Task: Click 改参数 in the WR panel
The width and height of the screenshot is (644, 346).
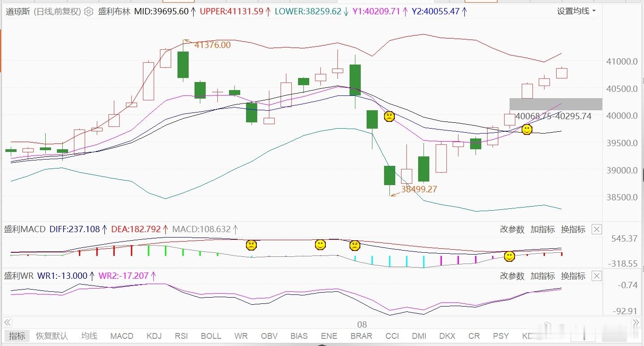Action: click(512, 276)
